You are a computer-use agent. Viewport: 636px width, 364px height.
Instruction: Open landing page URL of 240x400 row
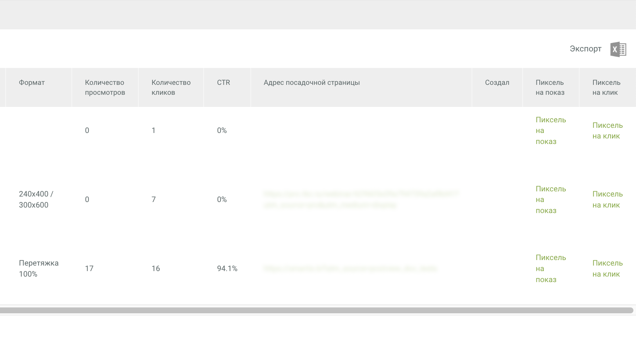click(x=360, y=199)
